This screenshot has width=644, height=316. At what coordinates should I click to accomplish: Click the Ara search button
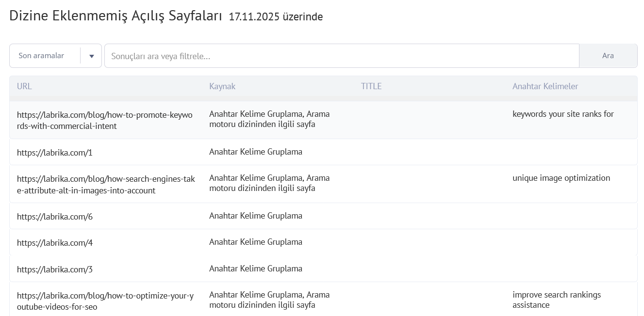coord(608,55)
